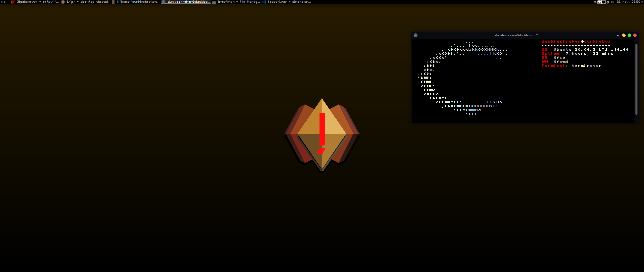Image resolution: width=644 pixels, height=272 pixels.
Task: Open the Hyakserver sftp window button
Action: click(x=37, y=2)
